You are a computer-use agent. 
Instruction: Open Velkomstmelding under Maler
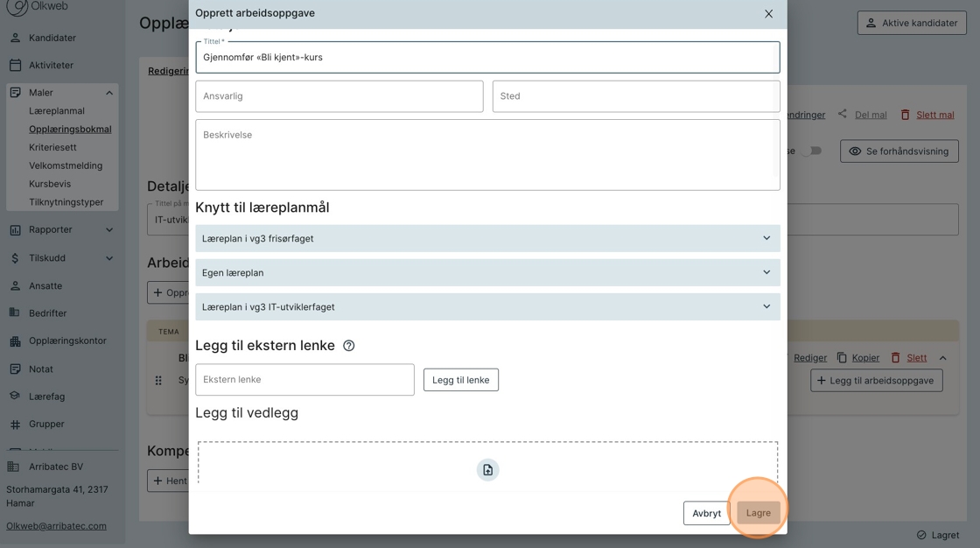66,165
